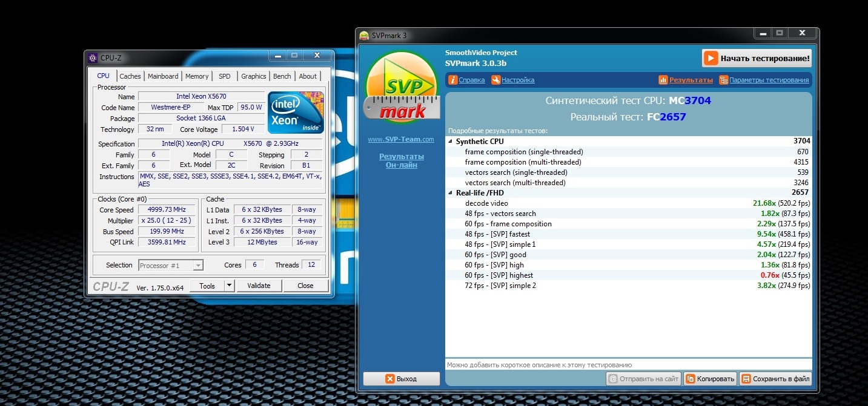Image resolution: width=868 pixels, height=406 pixels.
Task: Open the Настройка link
Action: point(518,80)
